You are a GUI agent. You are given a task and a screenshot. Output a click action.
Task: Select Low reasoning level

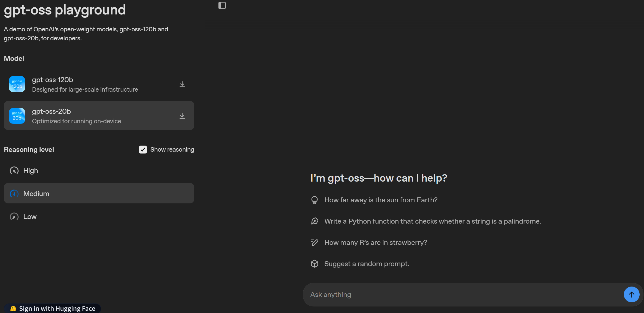click(99, 217)
